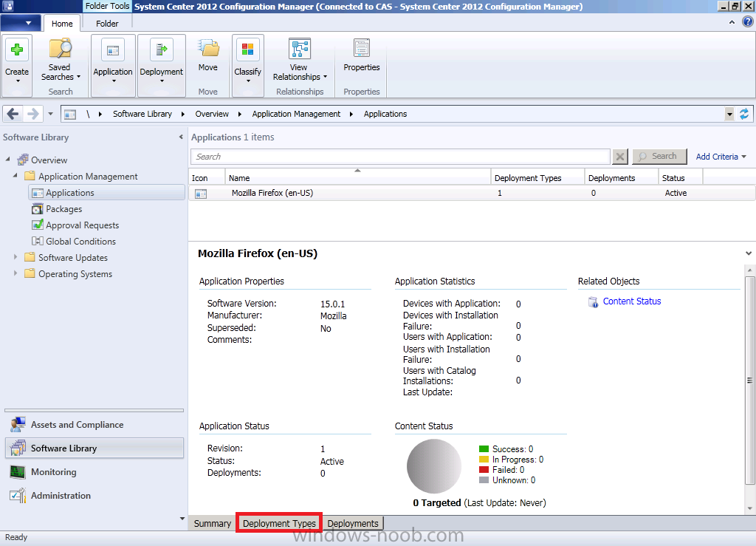Refresh the view using the refresh icon
Viewport: 756px width, 546px height.
(x=744, y=114)
